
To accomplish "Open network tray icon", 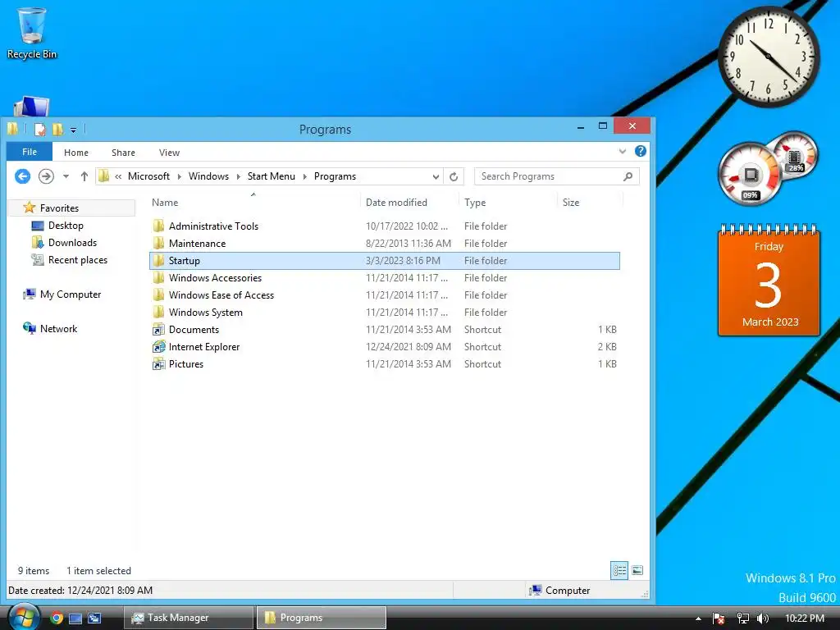I will 742,619.
